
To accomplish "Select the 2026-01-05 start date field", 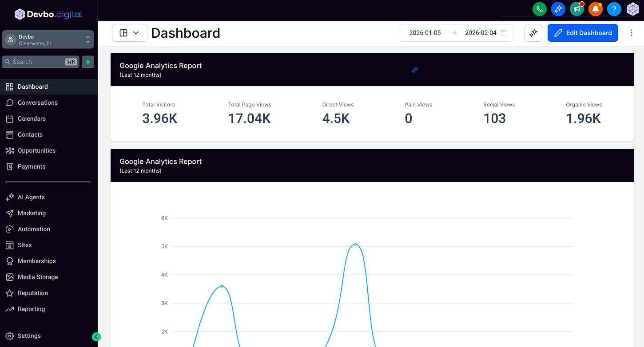I will (x=425, y=32).
